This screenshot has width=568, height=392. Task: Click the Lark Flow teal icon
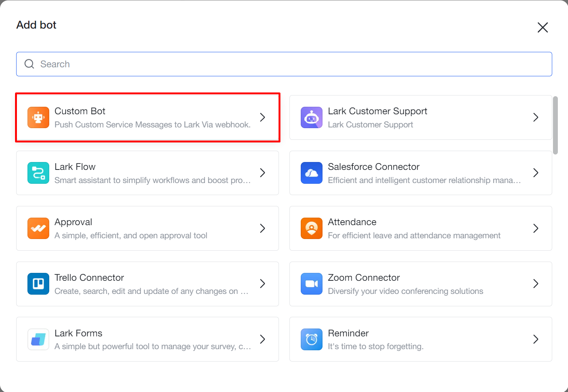(x=38, y=173)
